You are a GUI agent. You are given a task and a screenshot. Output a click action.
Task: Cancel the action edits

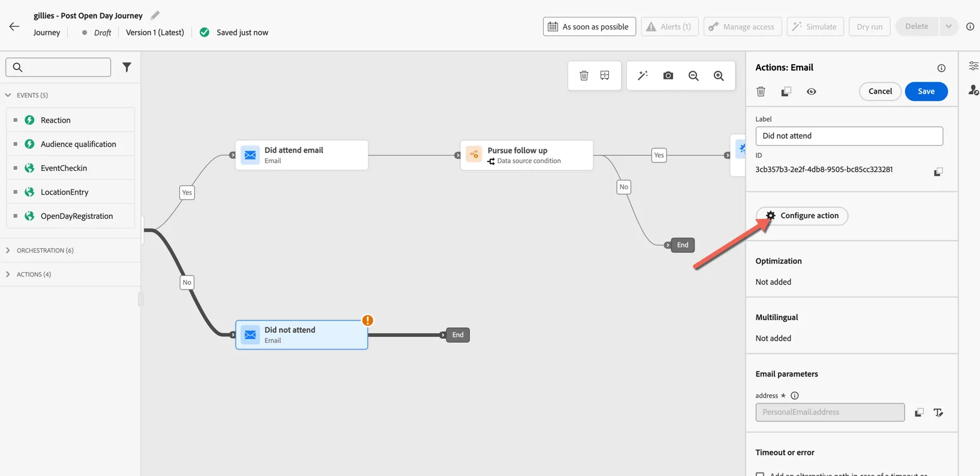pyautogui.click(x=880, y=91)
